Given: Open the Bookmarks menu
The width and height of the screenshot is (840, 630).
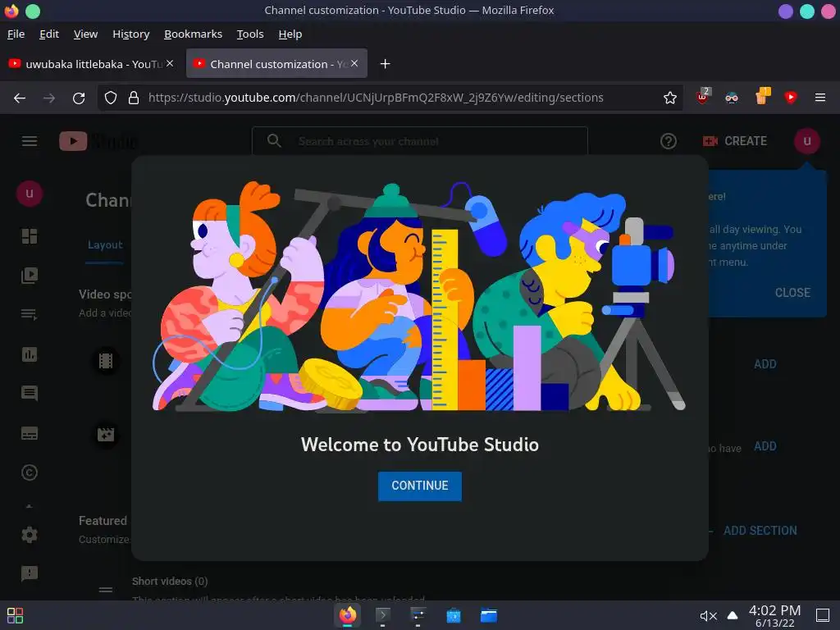Looking at the screenshot, I should point(193,34).
